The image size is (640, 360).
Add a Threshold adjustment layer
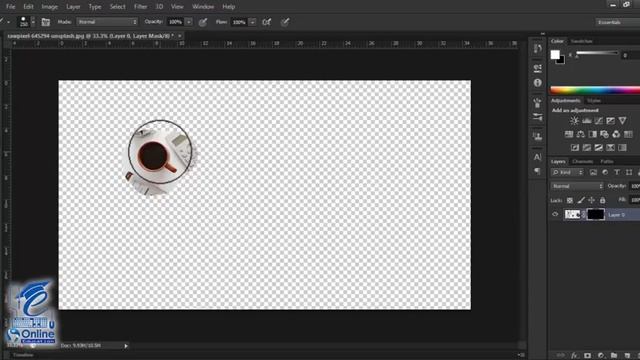(598, 147)
